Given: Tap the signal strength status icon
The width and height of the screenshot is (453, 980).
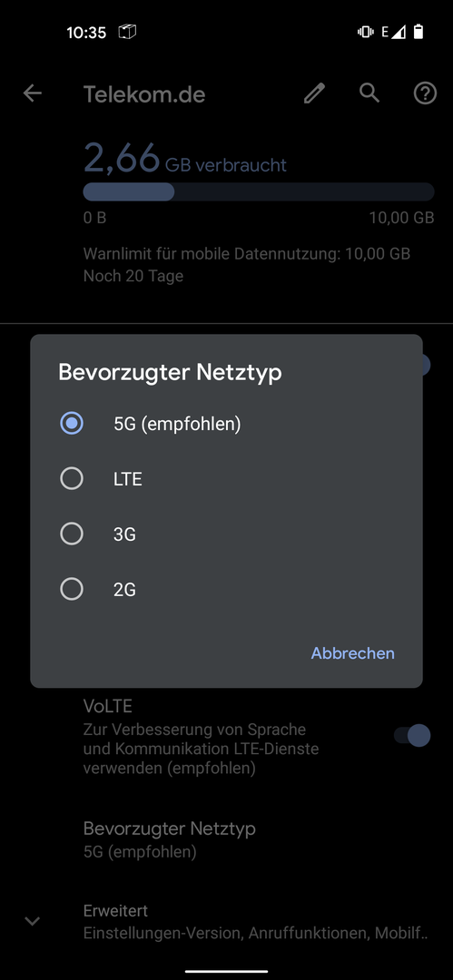Looking at the screenshot, I should pyautogui.click(x=399, y=32).
